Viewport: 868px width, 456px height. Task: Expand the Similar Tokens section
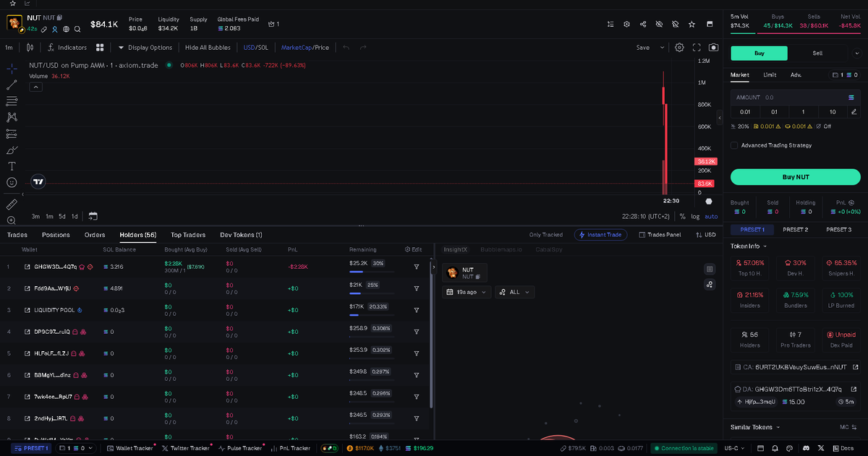click(x=754, y=427)
